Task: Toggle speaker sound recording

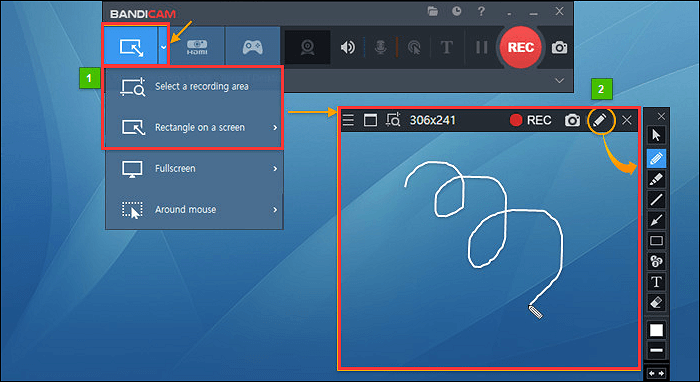Action: tap(348, 47)
